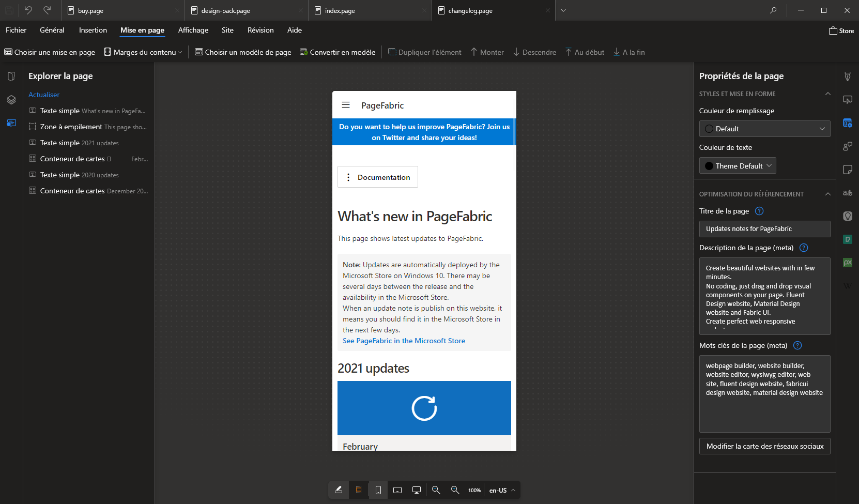Image resolution: width=859 pixels, height=504 pixels.
Task: Open the Wikipedia 'W' icon in right sidebar
Action: pyautogui.click(x=848, y=286)
